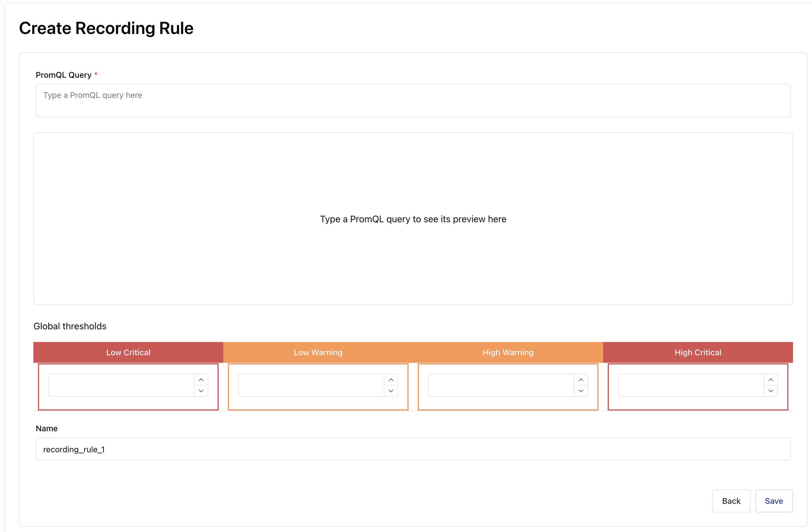Image resolution: width=812 pixels, height=532 pixels.
Task: Select the High Warning header band
Action: click(x=508, y=352)
